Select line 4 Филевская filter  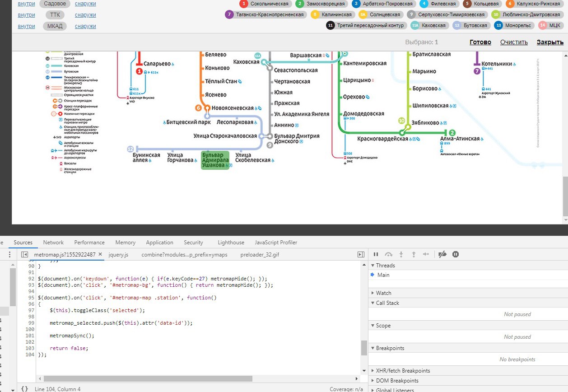point(439,4)
